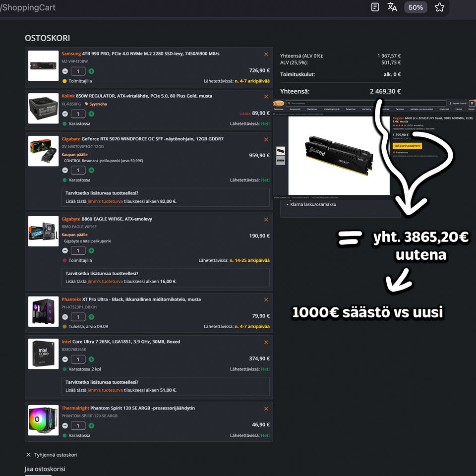
Task: Remove Intel Core Ultra 7 265K from cart
Action: (x=266, y=342)
